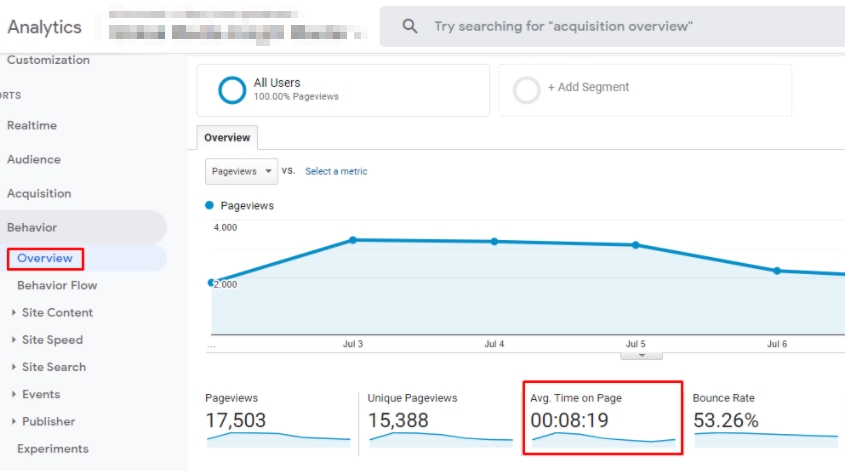
Task: Click in the Analytics search field
Action: pos(600,27)
